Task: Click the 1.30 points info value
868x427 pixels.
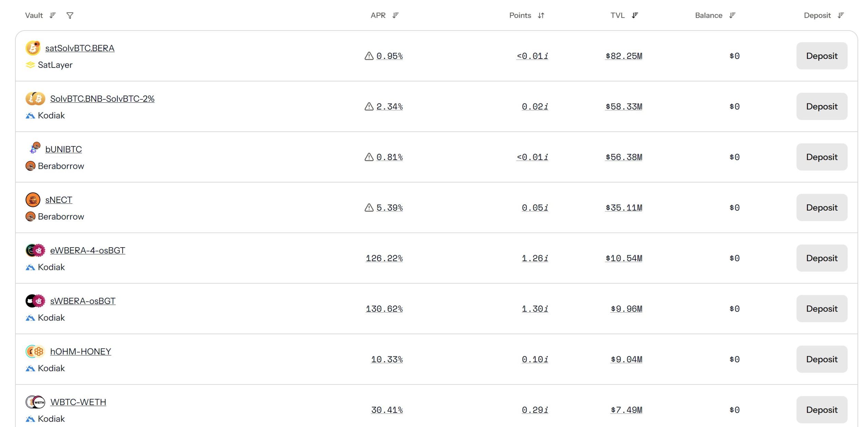Action: pos(534,309)
